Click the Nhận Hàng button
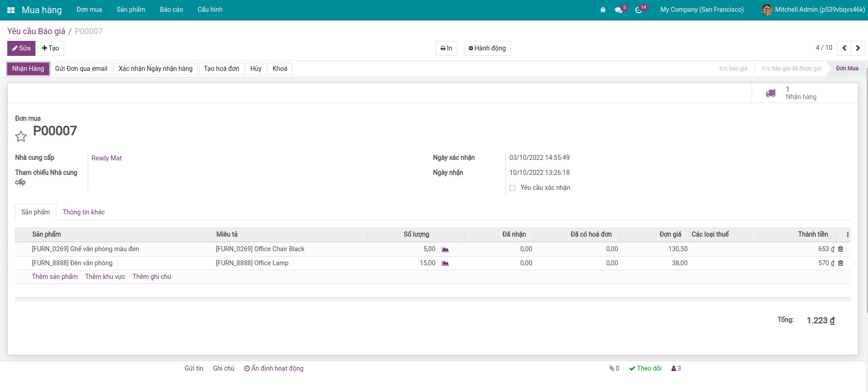The height and width of the screenshot is (392, 868). [x=28, y=69]
